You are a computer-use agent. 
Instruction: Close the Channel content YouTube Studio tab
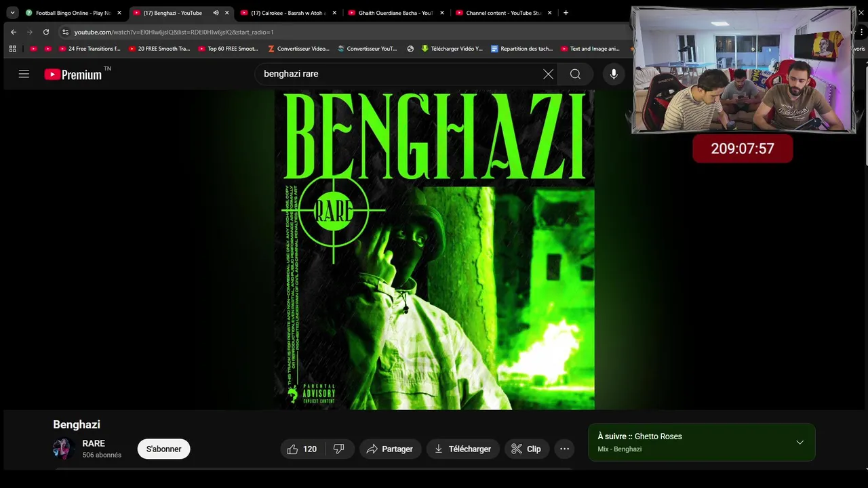coord(550,13)
